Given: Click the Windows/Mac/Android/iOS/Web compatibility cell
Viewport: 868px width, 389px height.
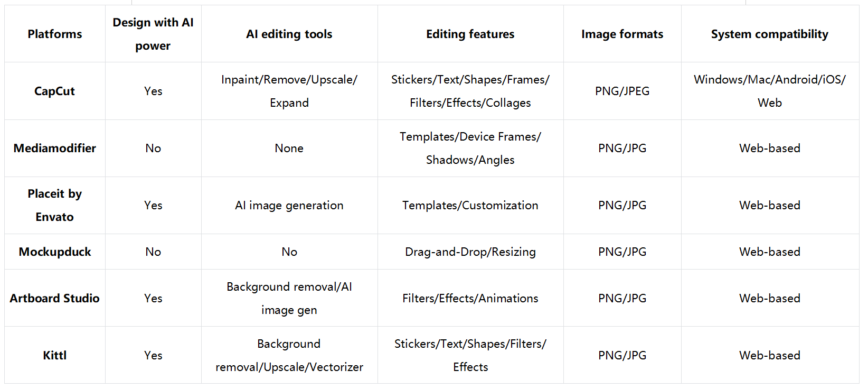Looking at the screenshot, I should coord(769,91).
